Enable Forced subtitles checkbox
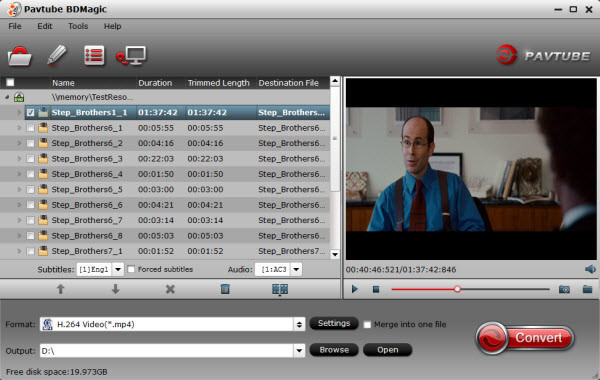This screenshot has width=600, height=380. (x=131, y=269)
